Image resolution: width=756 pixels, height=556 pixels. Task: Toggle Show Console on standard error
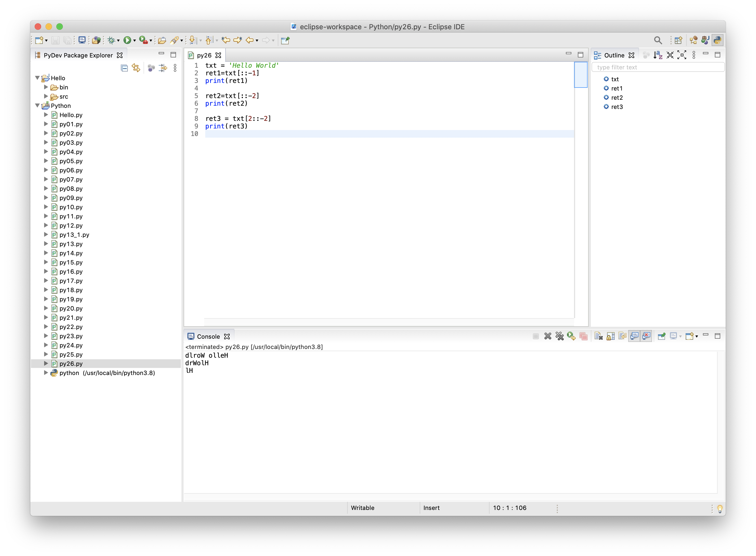coord(646,336)
